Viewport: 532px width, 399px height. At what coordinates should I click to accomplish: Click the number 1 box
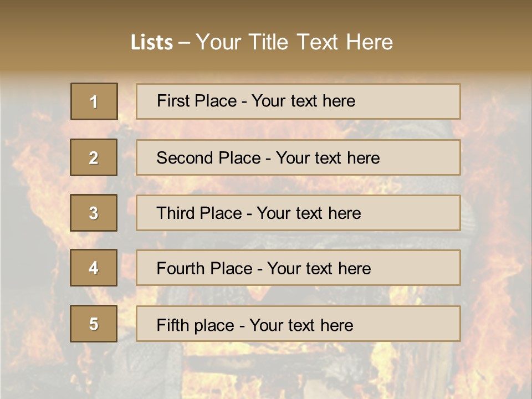[x=94, y=101]
